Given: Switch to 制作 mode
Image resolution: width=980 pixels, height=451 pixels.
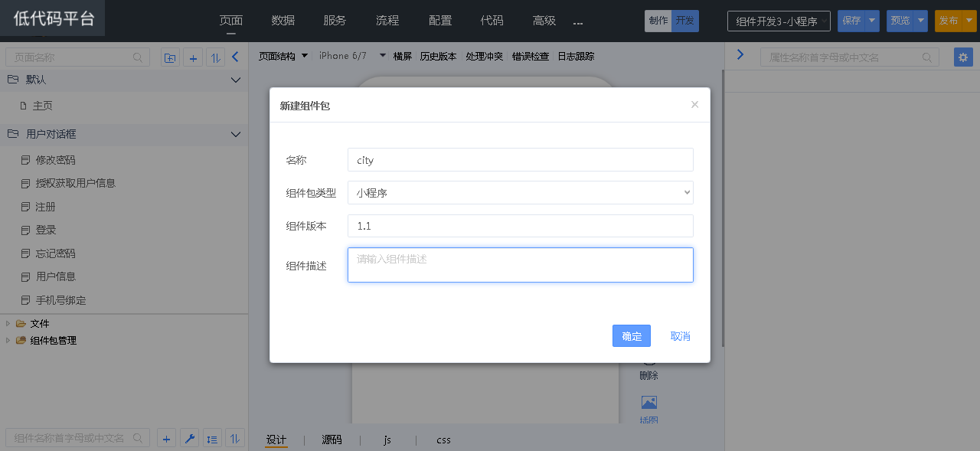Looking at the screenshot, I should 658,21.
